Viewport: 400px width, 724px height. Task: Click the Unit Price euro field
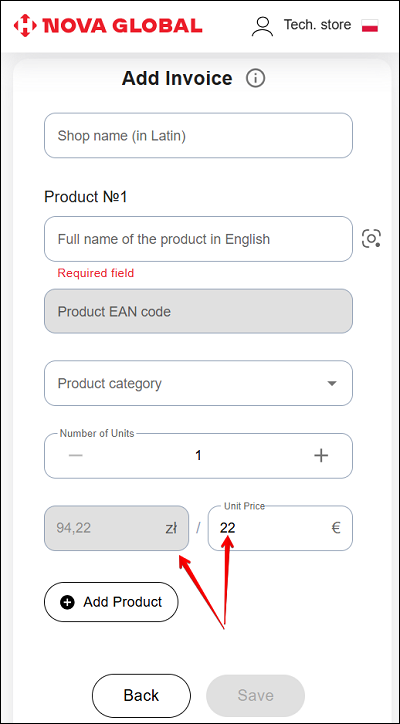point(280,528)
